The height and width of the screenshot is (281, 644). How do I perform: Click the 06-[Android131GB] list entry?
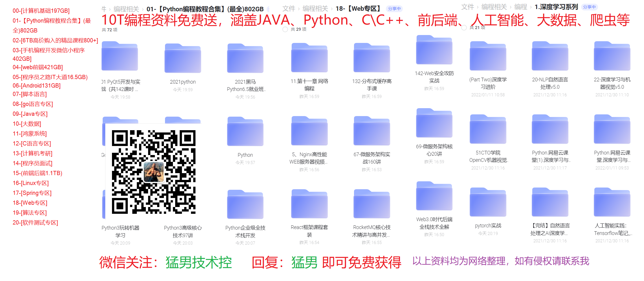(x=37, y=86)
